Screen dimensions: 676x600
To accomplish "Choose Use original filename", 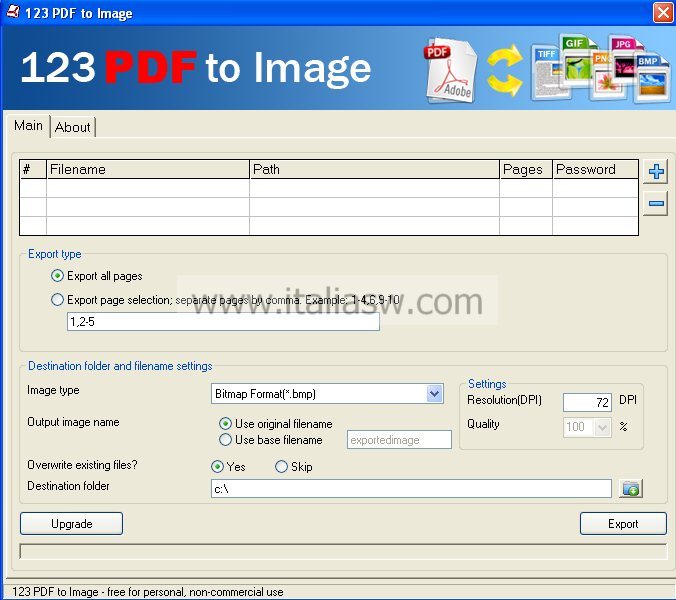I will [x=276, y=424].
